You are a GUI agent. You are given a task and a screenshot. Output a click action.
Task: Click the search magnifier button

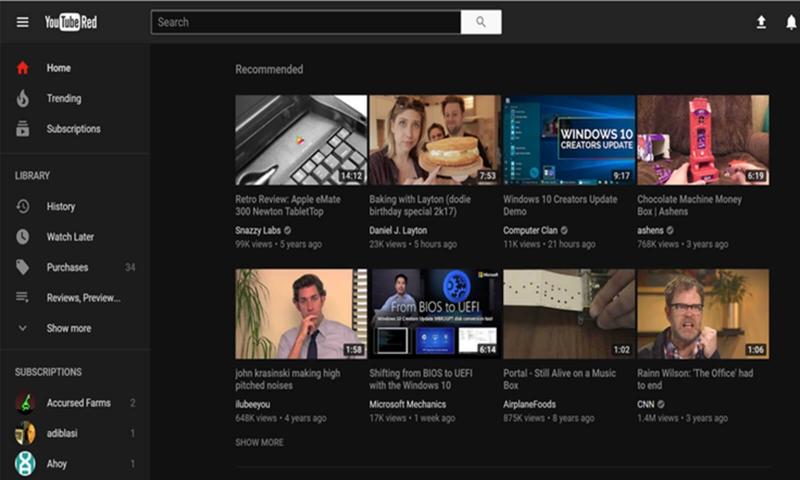pos(481,22)
